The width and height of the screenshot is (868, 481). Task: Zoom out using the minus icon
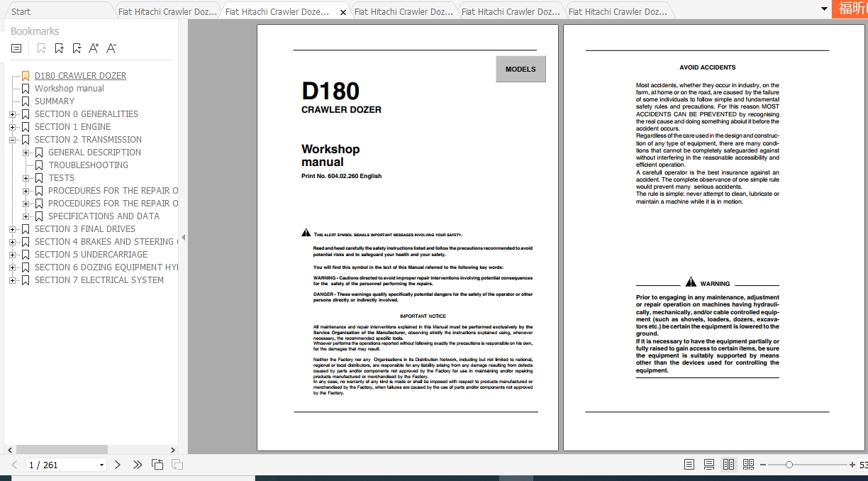coord(763,464)
